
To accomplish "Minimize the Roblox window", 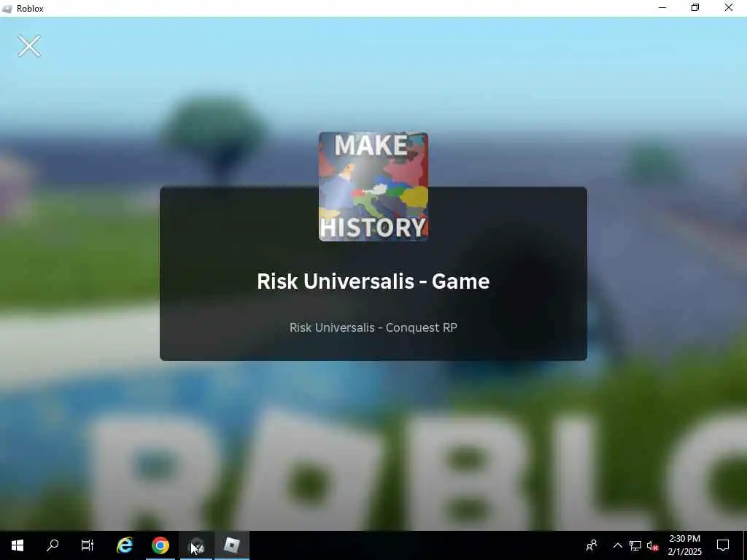I will tap(662, 7).
